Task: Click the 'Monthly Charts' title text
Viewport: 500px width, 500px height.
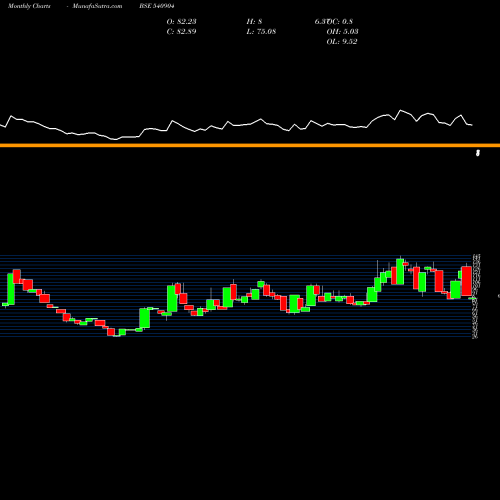Action: pos(29,6)
